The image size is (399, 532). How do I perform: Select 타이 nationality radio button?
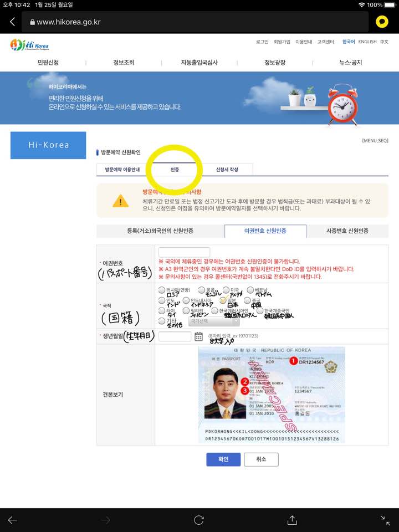(162, 311)
